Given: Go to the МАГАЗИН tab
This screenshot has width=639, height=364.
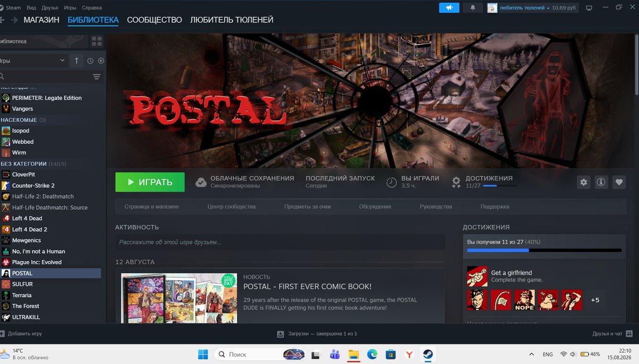Looking at the screenshot, I should [42, 20].
